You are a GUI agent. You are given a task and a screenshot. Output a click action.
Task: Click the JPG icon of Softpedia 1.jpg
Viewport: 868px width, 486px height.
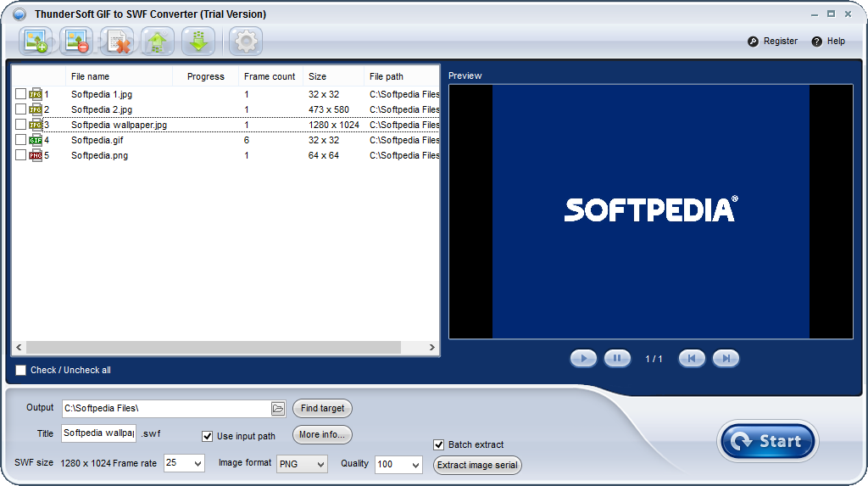coord(36,94)
